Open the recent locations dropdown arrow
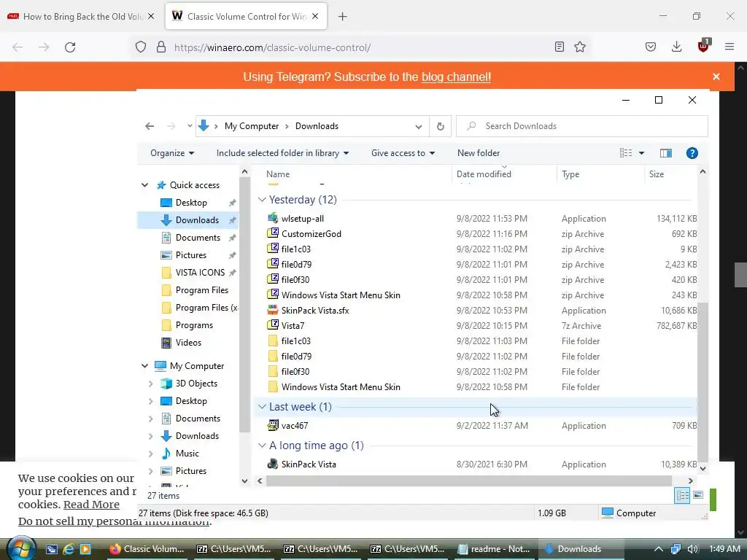This screenshot has height=560, width=747. (190, 126)
